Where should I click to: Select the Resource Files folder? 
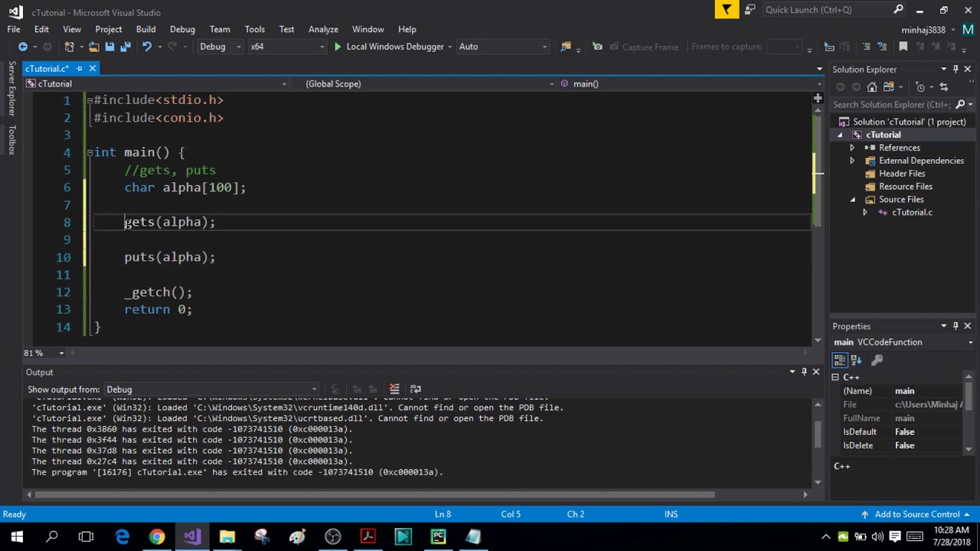tap(905, 187)
